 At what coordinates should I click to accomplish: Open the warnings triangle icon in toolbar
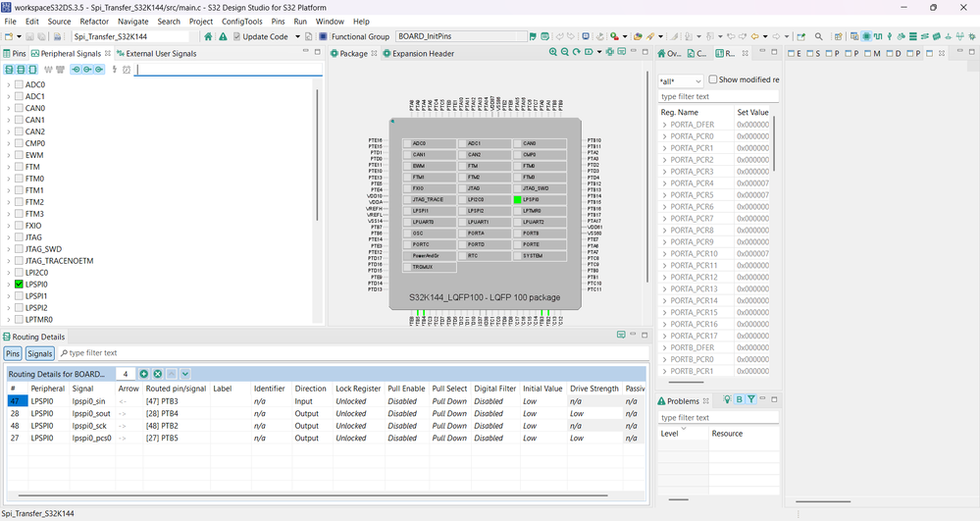[x=223, y=36]
